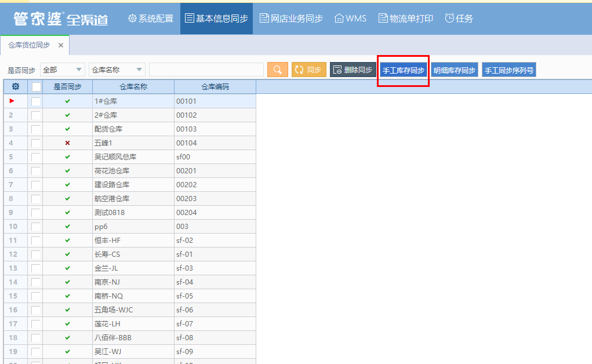Select warehouse name 航空港仓库
This screenshot has height=364, width=592.
point(112,199)
